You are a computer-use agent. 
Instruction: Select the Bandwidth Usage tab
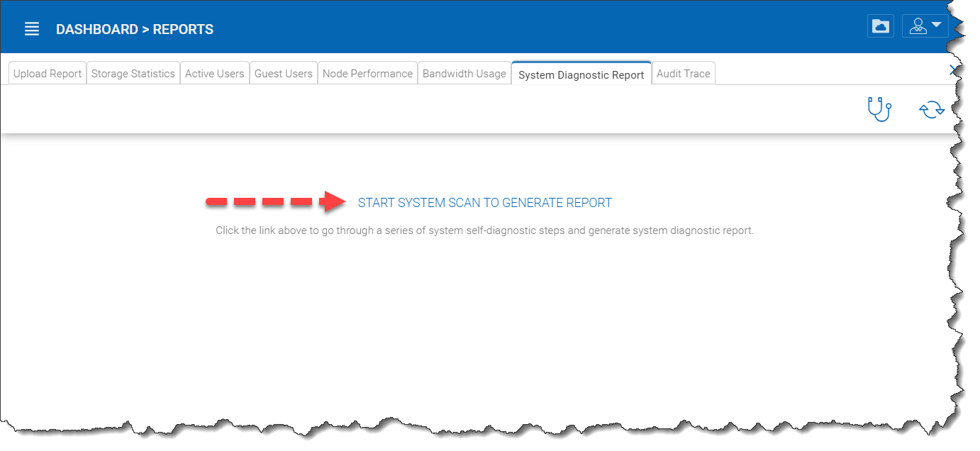point(464,73)
